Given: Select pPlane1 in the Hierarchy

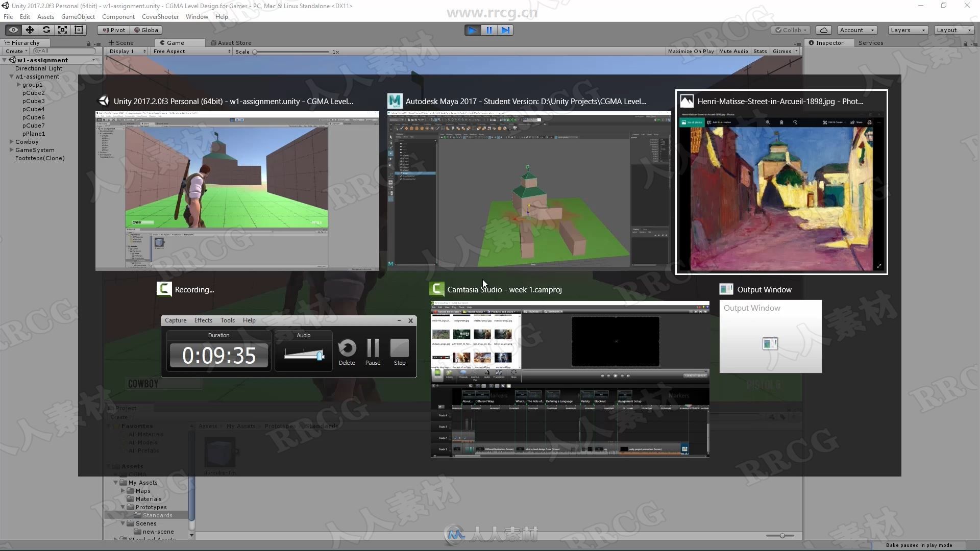Looking at the screenshot, I should click(34, 134).
